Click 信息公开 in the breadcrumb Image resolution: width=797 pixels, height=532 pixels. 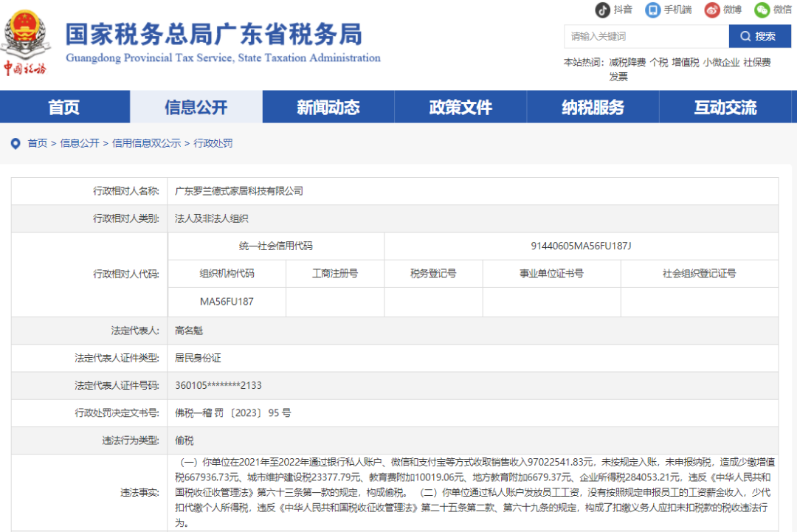79,143
